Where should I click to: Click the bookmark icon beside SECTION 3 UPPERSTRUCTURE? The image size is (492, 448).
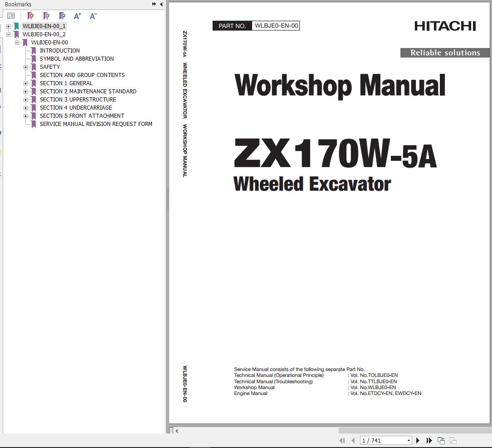pyautogui.click(x=34, y=100)
